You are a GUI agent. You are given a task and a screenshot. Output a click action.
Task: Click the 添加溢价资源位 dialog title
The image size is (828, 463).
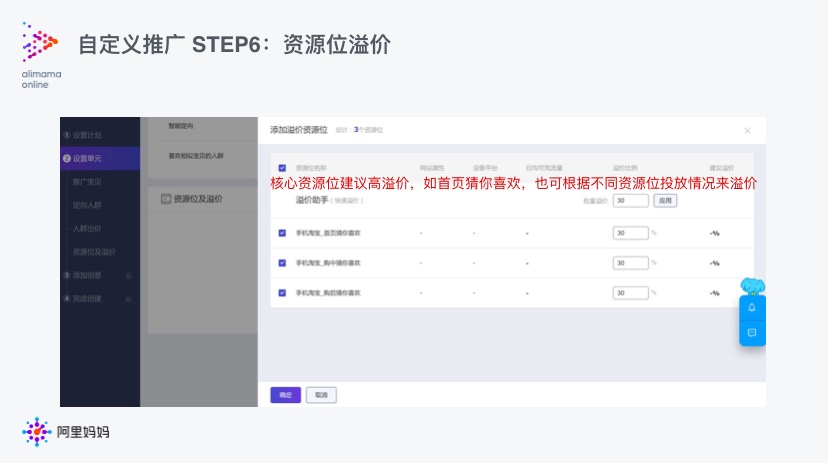tap(299, 130)
